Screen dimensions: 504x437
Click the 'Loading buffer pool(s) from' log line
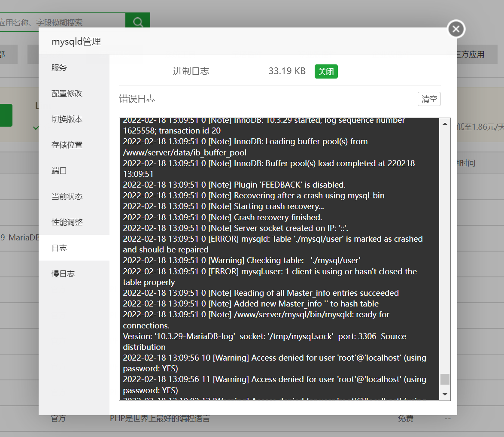245,147
